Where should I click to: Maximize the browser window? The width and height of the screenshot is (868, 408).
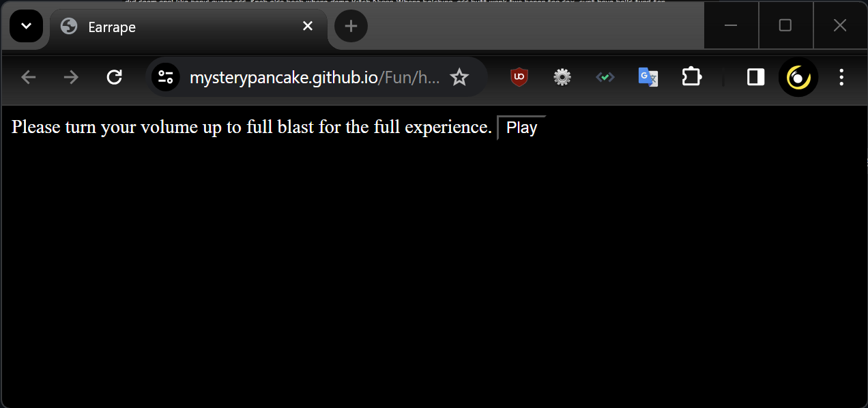[x=785, y=25]
